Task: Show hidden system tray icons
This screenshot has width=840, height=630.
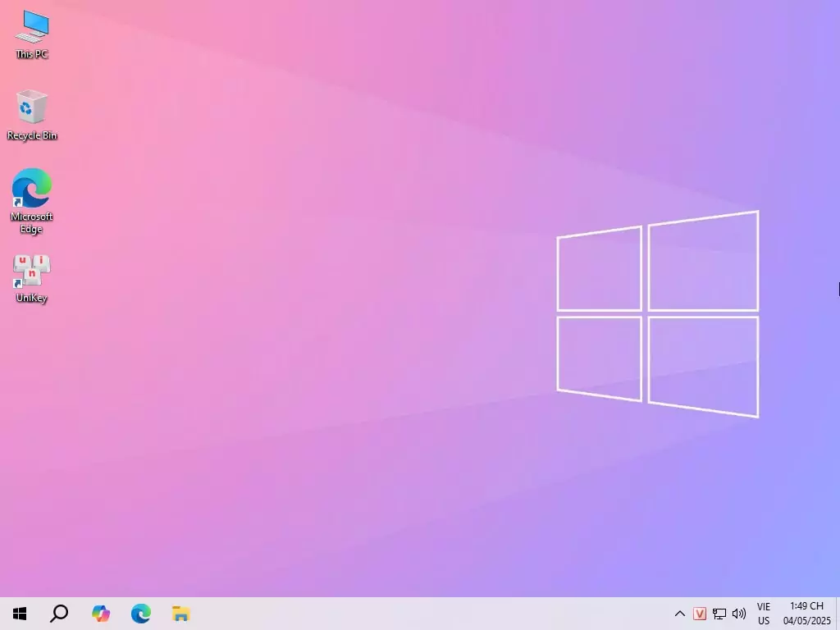Action: [x=679, y=614]
